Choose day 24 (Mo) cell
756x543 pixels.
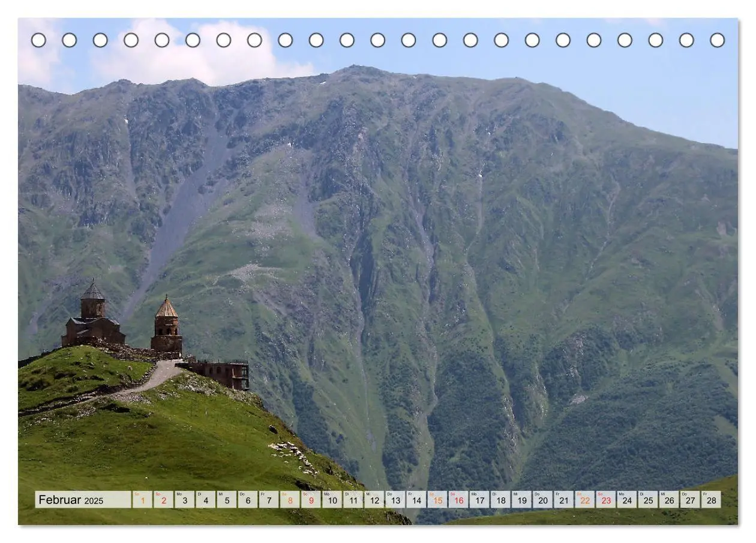pos(626,500)
